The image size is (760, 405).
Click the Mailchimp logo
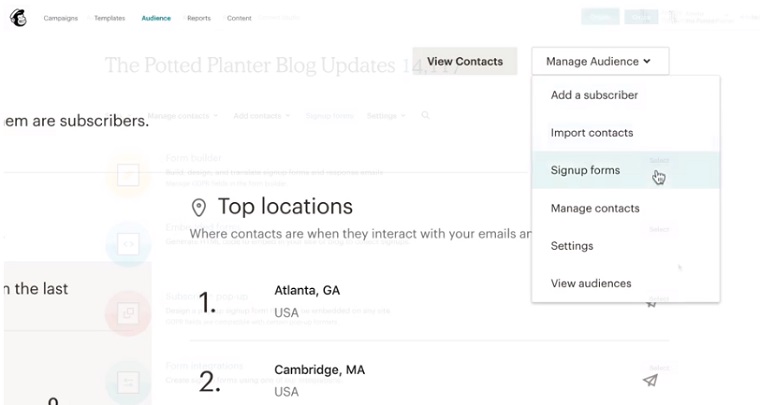point(18,18)
